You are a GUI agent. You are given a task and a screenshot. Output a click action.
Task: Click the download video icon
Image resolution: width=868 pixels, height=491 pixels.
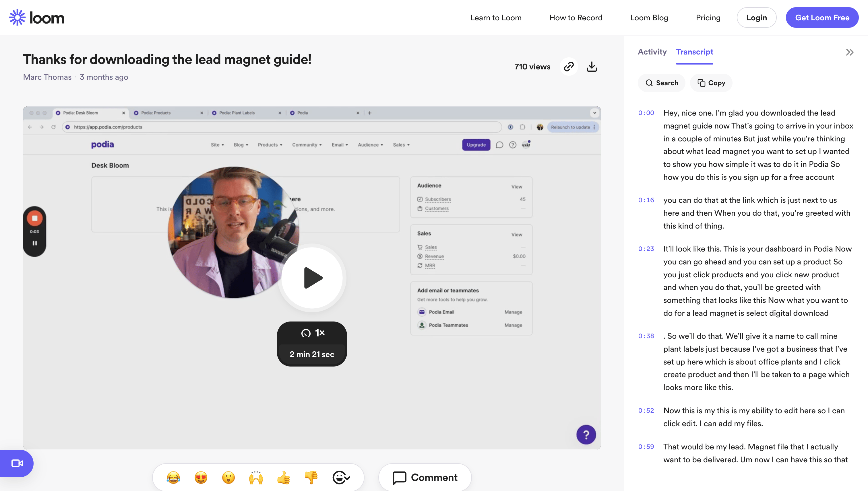coord(592,67)
